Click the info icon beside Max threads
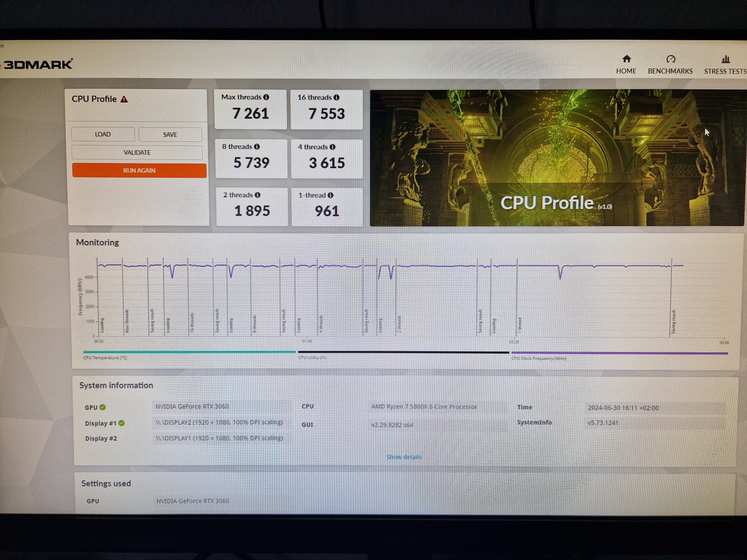747x560 pixels. [x=266, y=97]
